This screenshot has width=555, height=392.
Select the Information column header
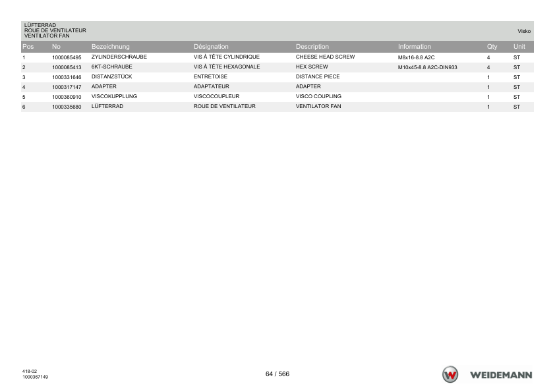pyautogui.click(x=415, y=47)
